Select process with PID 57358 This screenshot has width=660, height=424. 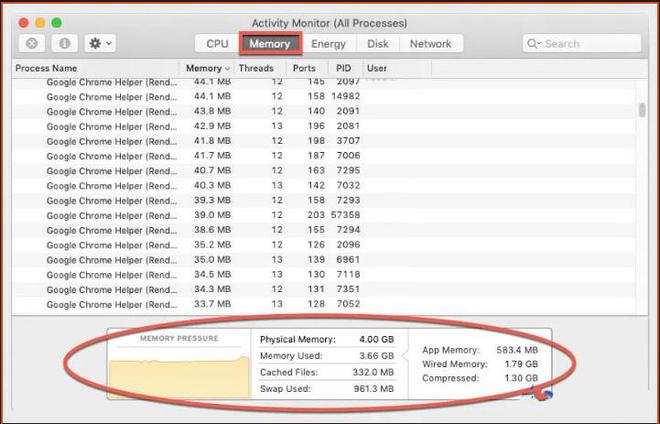[324, 215]
